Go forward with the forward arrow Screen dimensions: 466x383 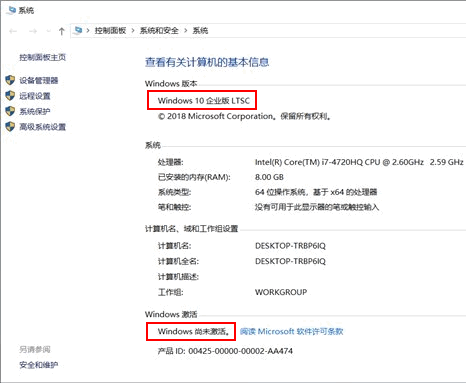[33, 31]
